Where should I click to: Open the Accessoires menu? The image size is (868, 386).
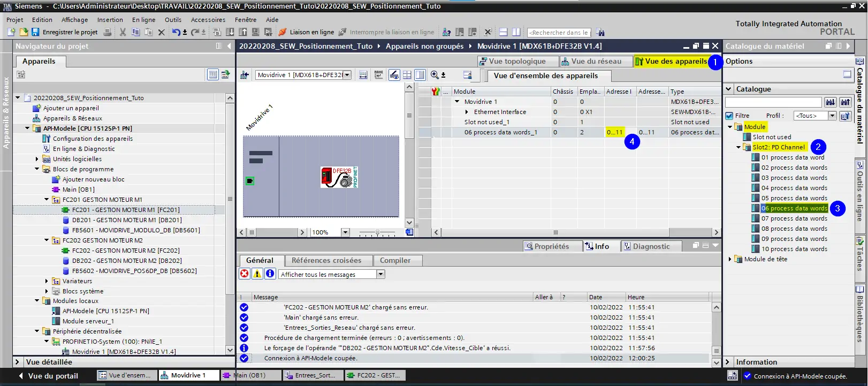point(208,20)
